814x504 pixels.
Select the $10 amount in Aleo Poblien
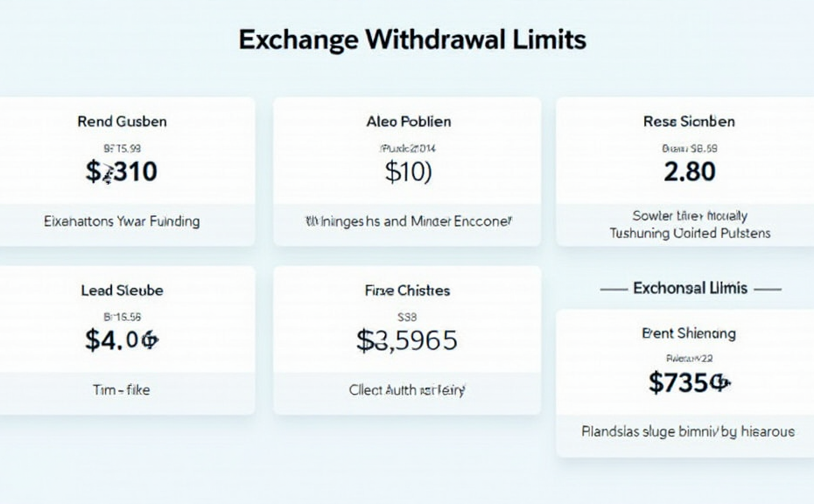[408, 171]
